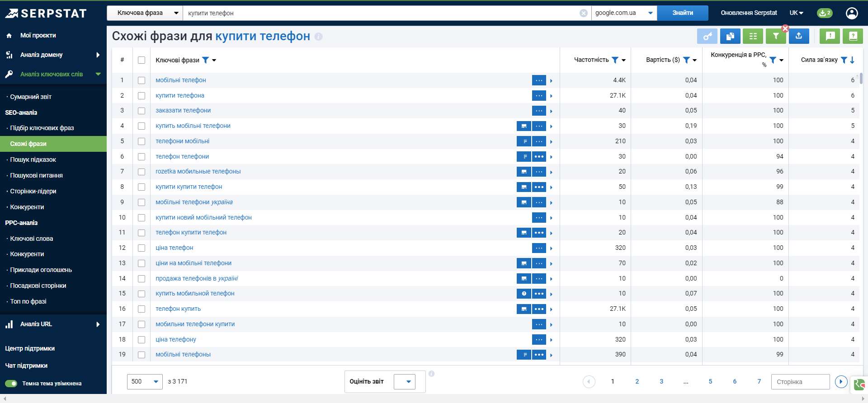The image size is (868, 403).
Task: Click the table's vertical scrollbar thumb
Action: pos(861,79)
